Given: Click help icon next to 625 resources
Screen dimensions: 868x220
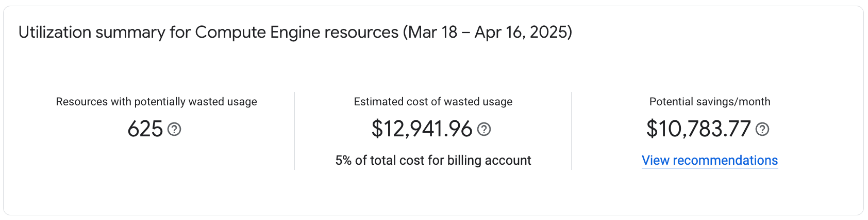Looking at the screenshot, I should click(175, 129).
